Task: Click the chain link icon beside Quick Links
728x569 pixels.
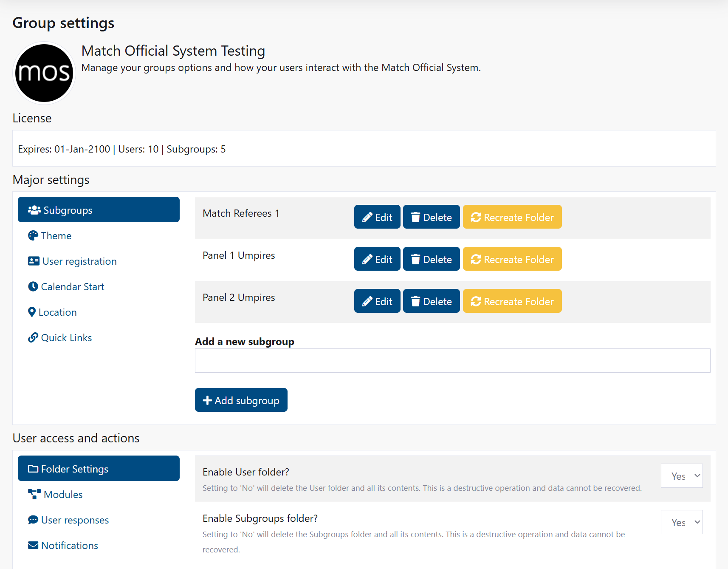Action: pos(33,337)
